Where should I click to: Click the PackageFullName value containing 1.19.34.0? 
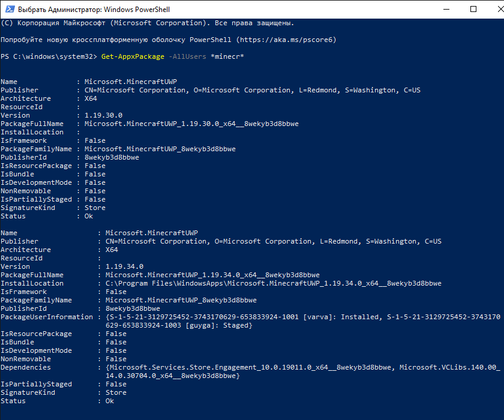pyautogui.click(x=212, y=275)
